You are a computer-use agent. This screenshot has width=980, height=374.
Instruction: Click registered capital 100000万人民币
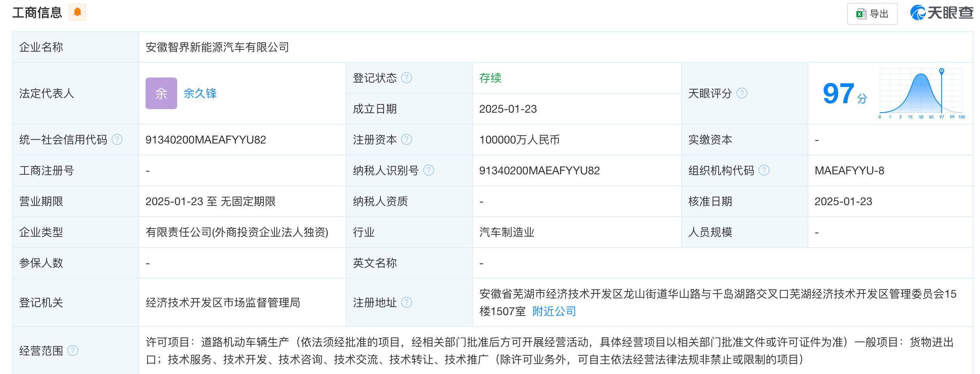[x=519, y=140]
